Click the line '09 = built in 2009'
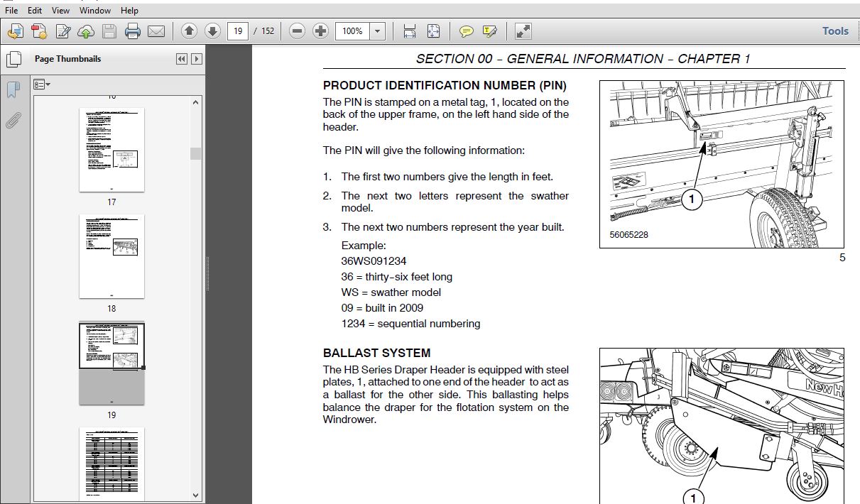The image size is (860, 504). pos(382,308)
